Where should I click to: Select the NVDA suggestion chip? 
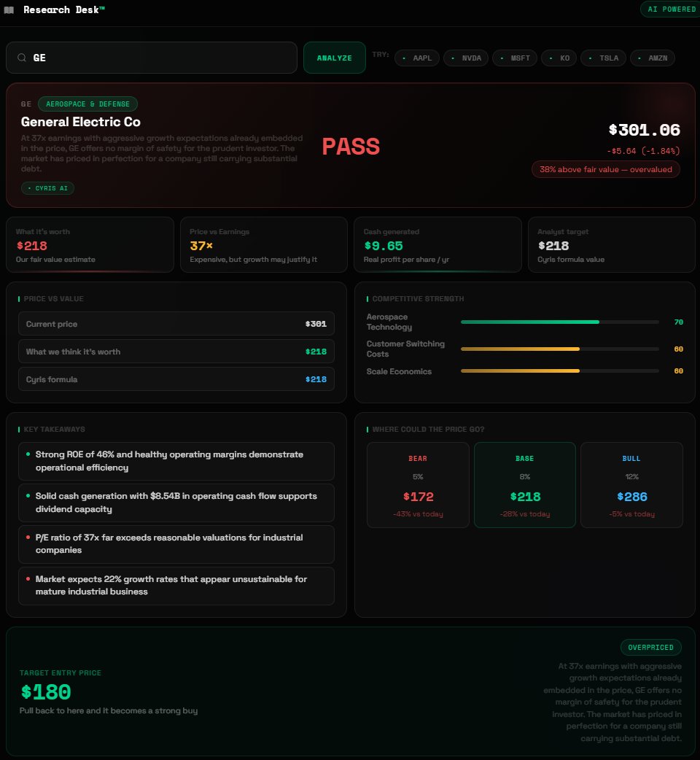pyautogui.click(x=466, y=58)
